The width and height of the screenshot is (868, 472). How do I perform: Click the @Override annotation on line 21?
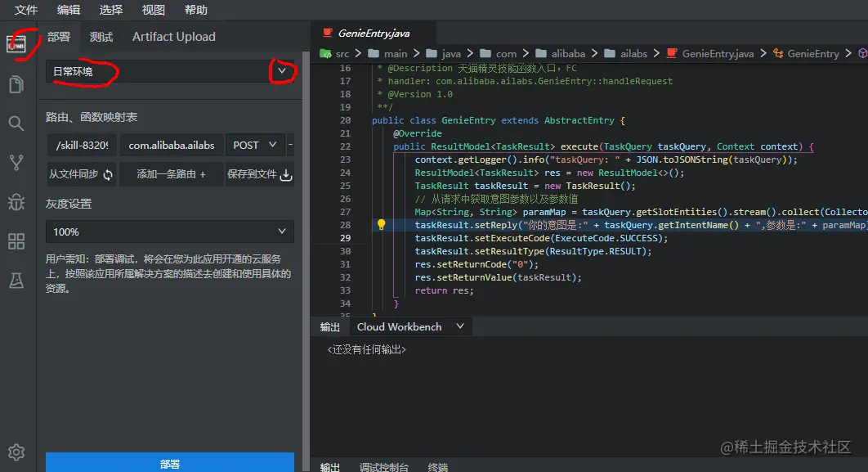click(x=418, y=133)
